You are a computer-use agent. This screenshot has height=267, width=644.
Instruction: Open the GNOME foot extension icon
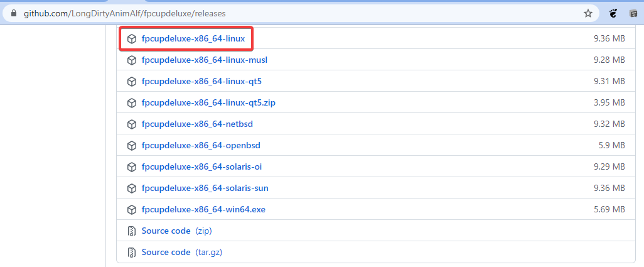point(613,13)
